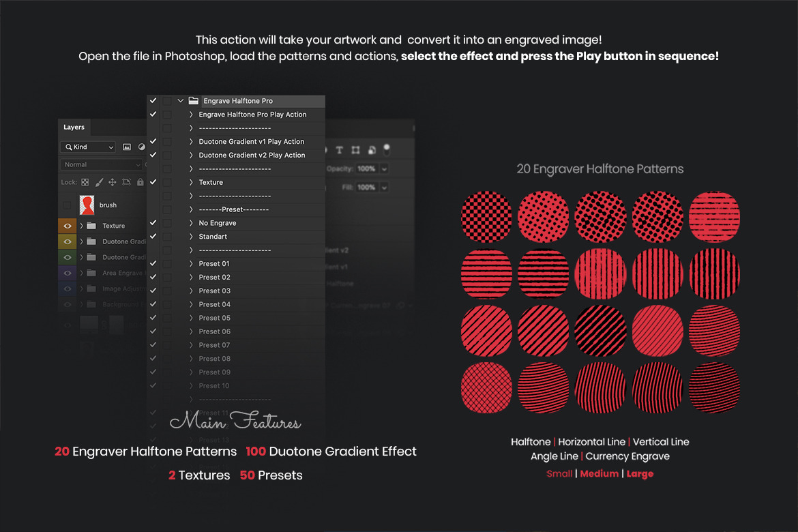This screenshot has height=532, width=798.
Task: Hide the Texture layer group
Action: (x=67, y=226)
